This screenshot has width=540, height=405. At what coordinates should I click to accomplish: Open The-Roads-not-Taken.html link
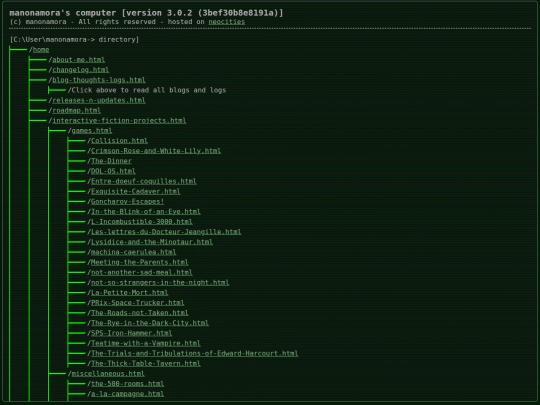point(139,313)
